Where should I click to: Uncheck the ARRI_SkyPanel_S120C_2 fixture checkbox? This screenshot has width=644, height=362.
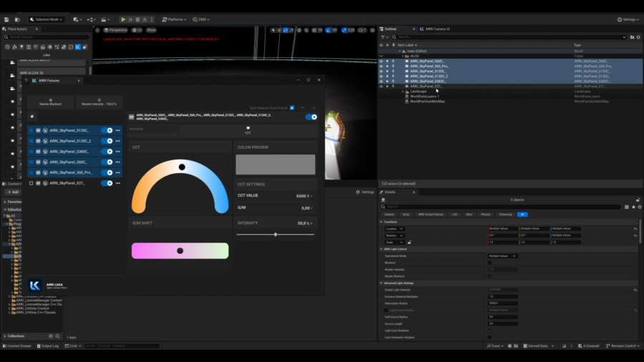coord(31,141)
